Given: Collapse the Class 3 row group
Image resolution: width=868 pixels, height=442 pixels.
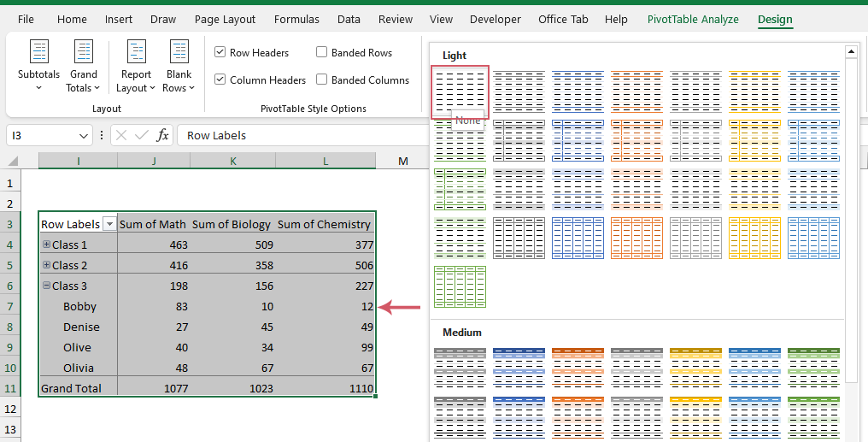Looking at the screenshot, I should pos(46,286).
